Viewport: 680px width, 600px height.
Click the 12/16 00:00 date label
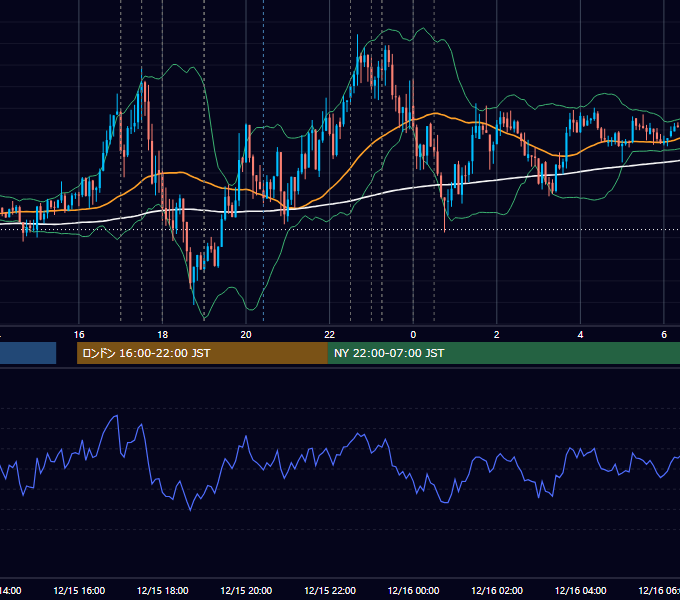(x=413, y=590)
